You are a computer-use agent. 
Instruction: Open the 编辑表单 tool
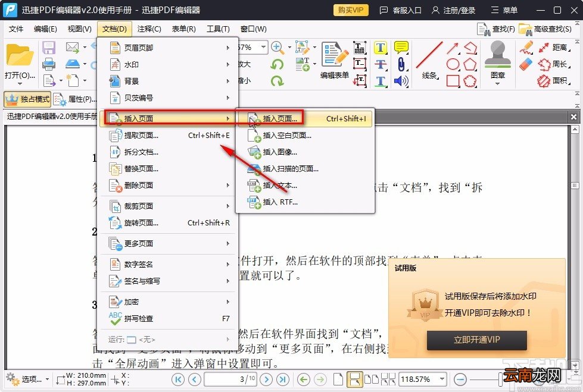point(335,60)
